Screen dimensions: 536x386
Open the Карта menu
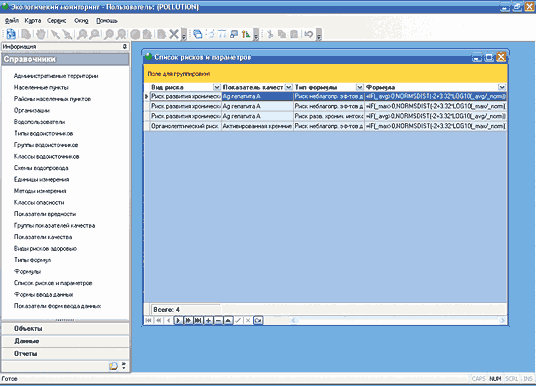(x=33, y=21)
